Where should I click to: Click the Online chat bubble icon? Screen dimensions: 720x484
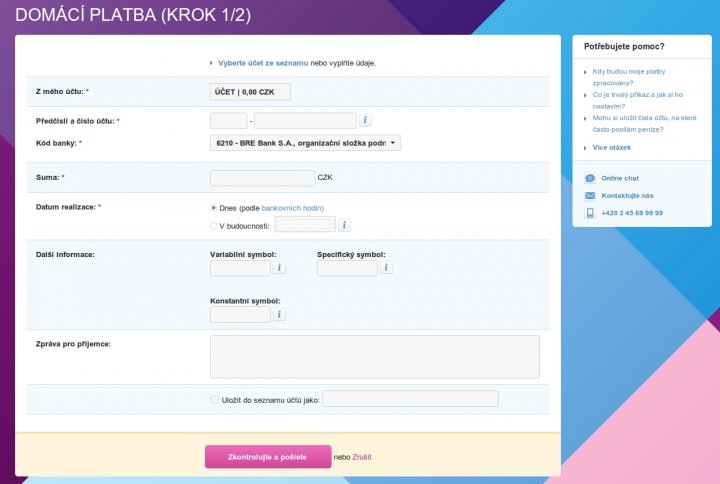pos(590,178)
